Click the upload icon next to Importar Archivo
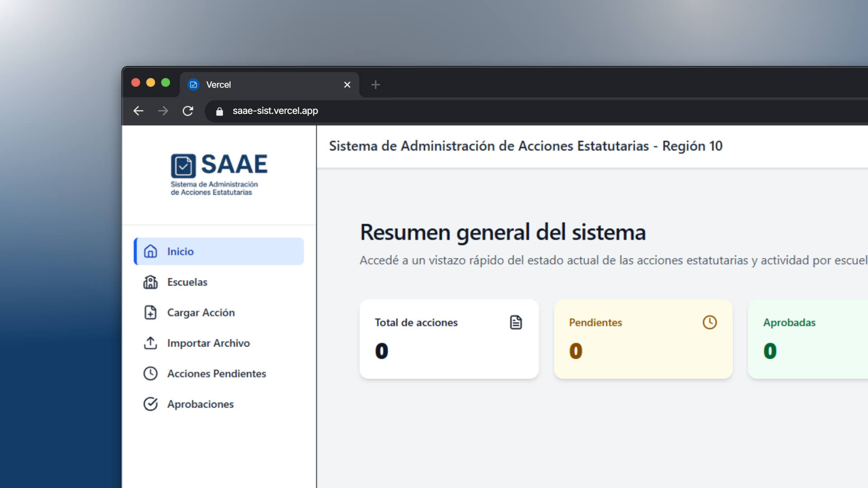Screen dimensions: 868x488 click(x=151, y=343)
